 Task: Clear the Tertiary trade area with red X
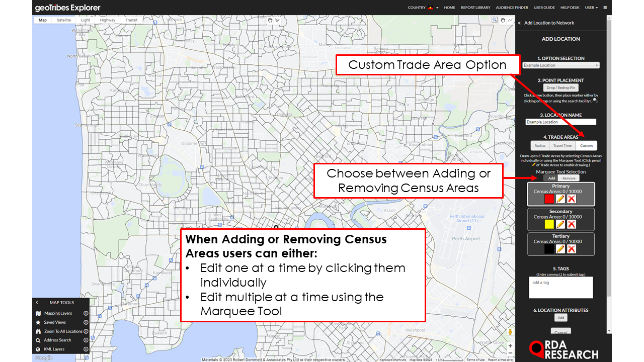pos(572,248)
